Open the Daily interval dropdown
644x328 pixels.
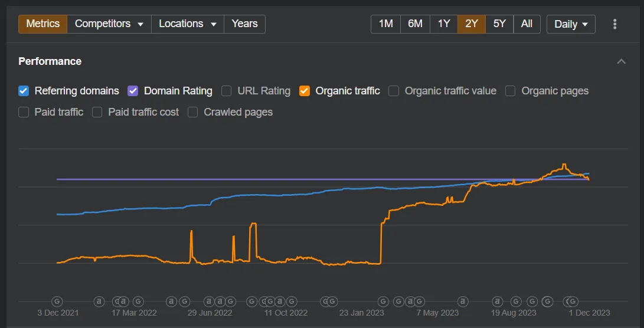click(570, 24)
